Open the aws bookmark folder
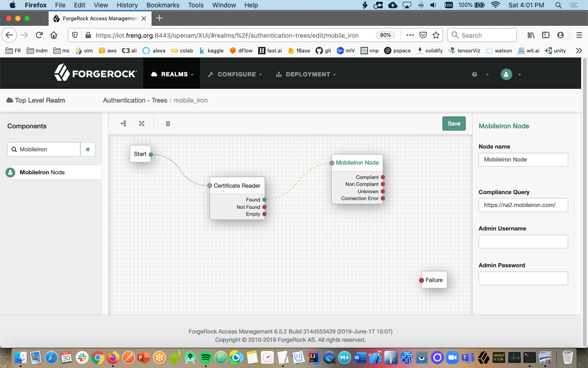Screen dimensions: 588x368 coord(107,51)
